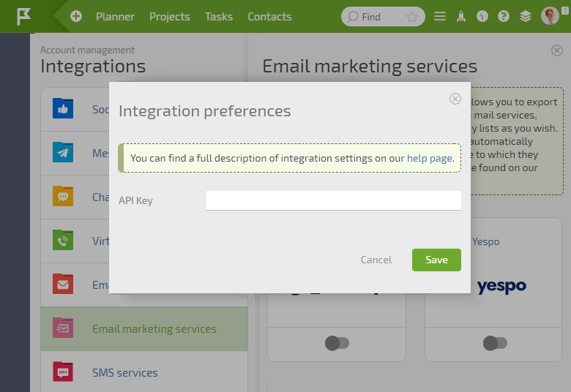
Task: Open the hamburger menu icon
Action: click(x=440, y=16)
